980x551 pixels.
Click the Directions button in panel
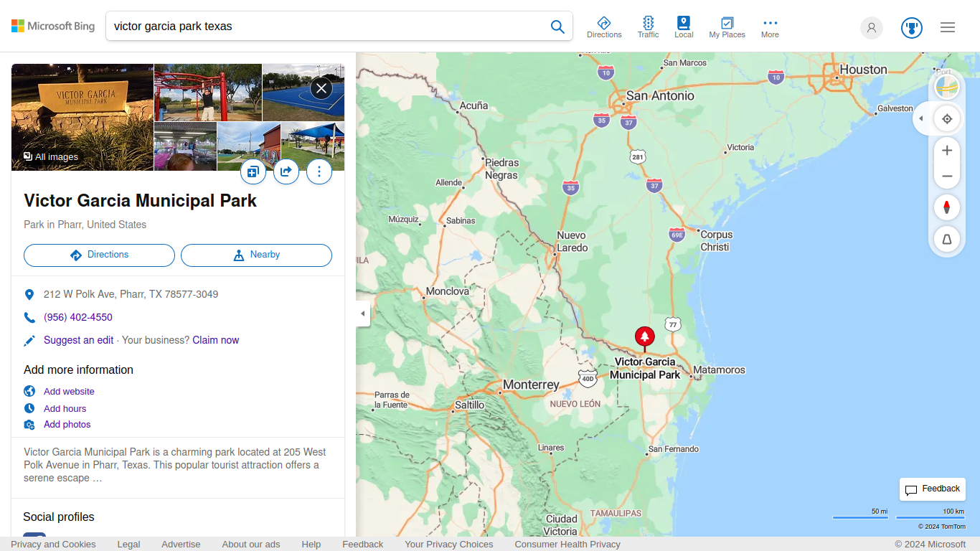tap(99, 255)
